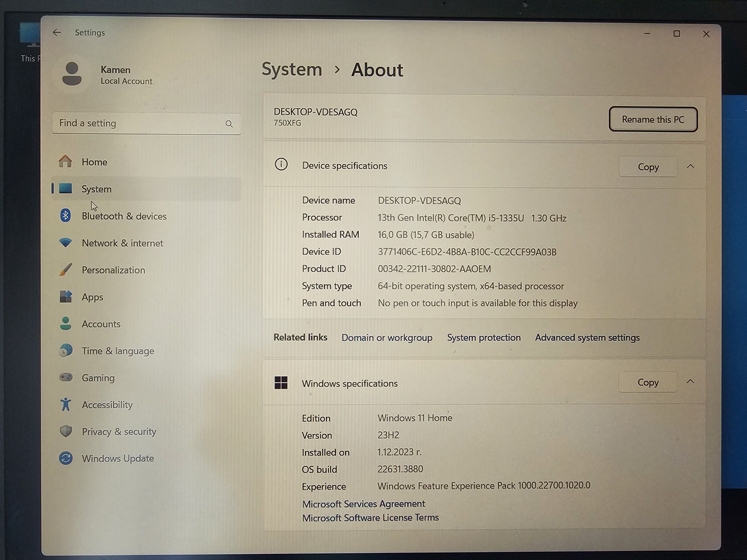This screenshot has width=747, height=560.
Task: Open System protection link
Action: [x=484, y=337]
